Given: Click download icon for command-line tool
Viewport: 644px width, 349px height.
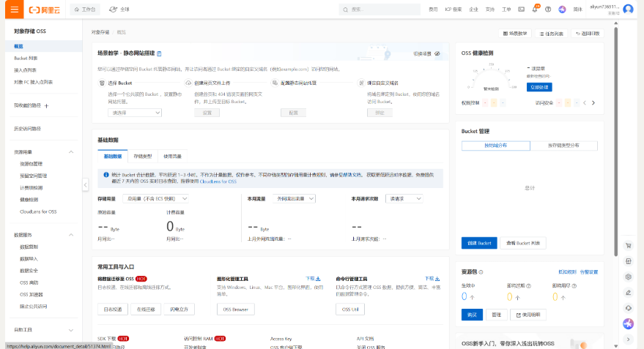Looking at the screenshot, I should pos(437,279).
